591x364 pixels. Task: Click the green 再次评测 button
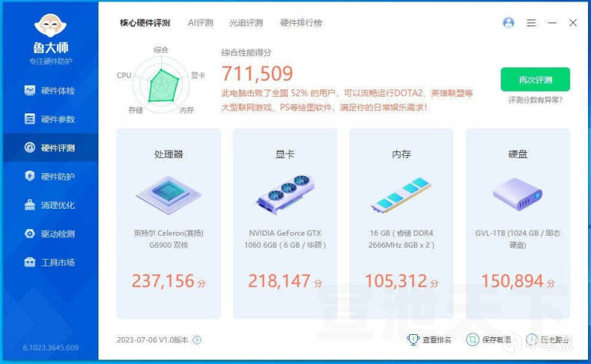point(535,80)
